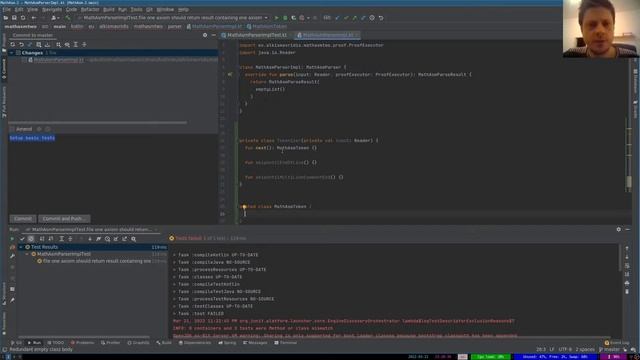Open the File menu
The image size is (640, 360).
[x=7, y=9]
